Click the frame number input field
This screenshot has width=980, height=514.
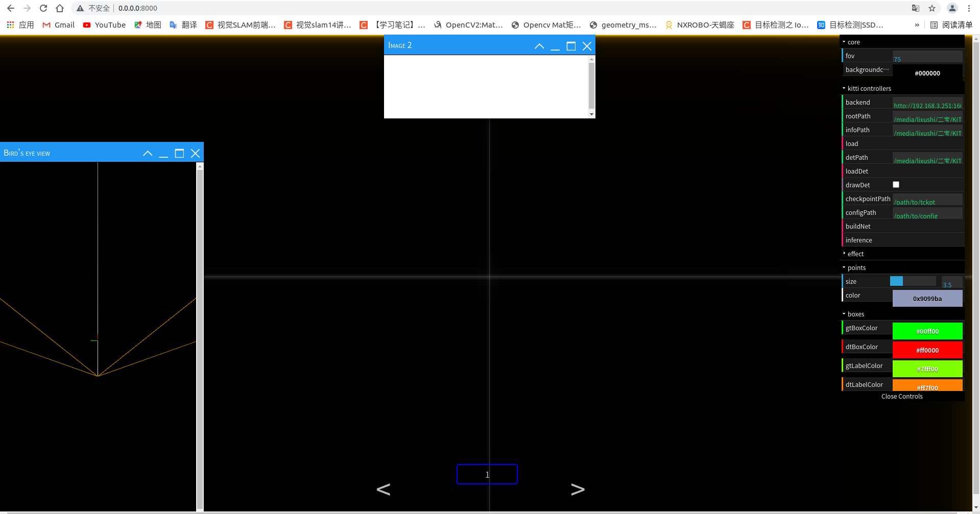click(x=487, y=474)
